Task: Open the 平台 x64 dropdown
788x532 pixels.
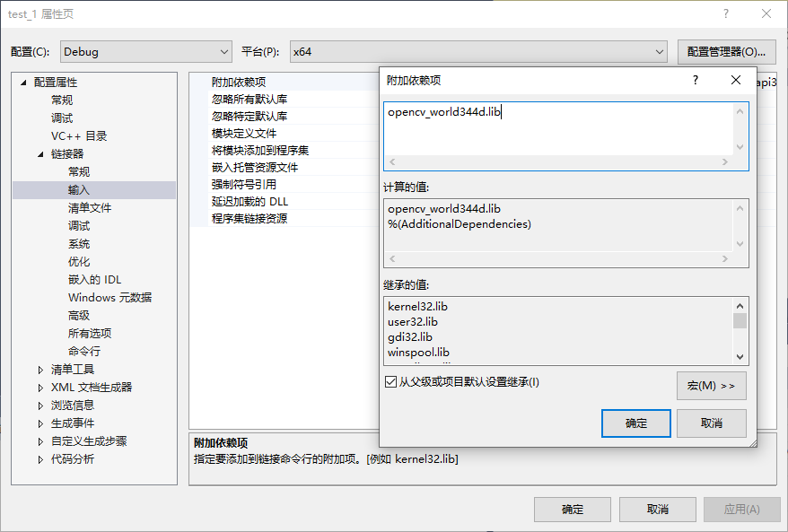Action: pyautogui.click(x=477, y=52)
